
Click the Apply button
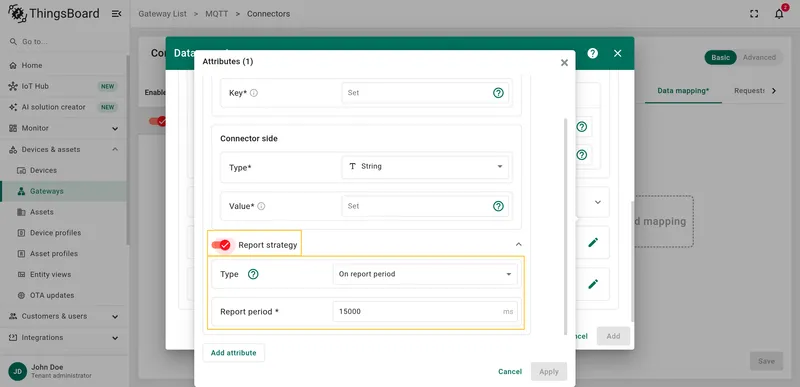click(549, 372)
